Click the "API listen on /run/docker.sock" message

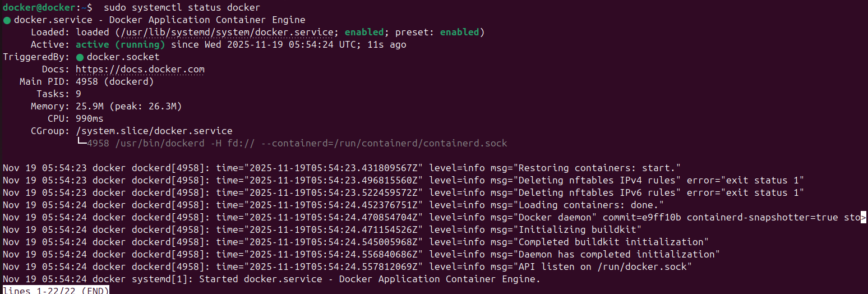pyautogui.click(x=604, y=267)
